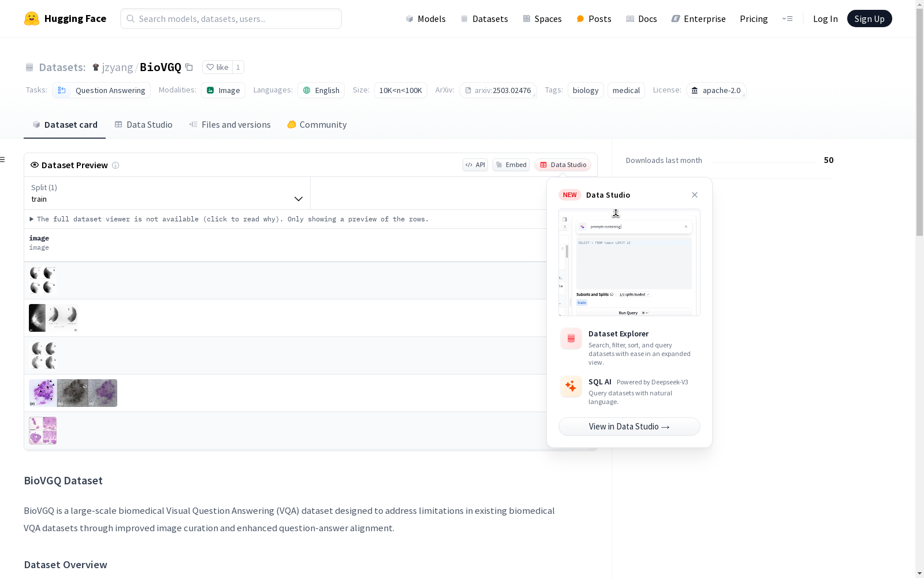Open Docs in the top navigation
Screen dimensions: 924x578
[x=641, y=18]
